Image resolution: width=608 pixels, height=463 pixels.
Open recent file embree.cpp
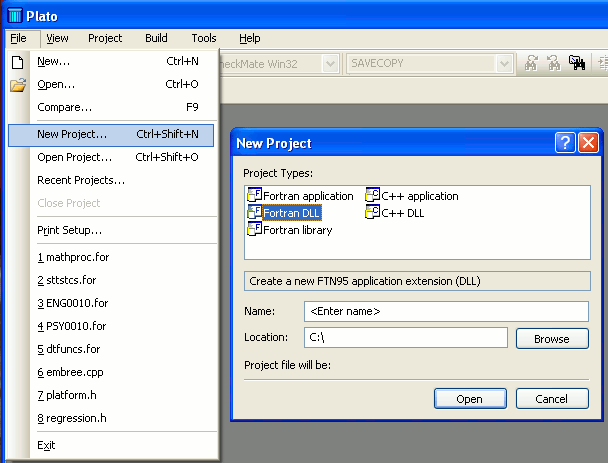click(111, 372)
